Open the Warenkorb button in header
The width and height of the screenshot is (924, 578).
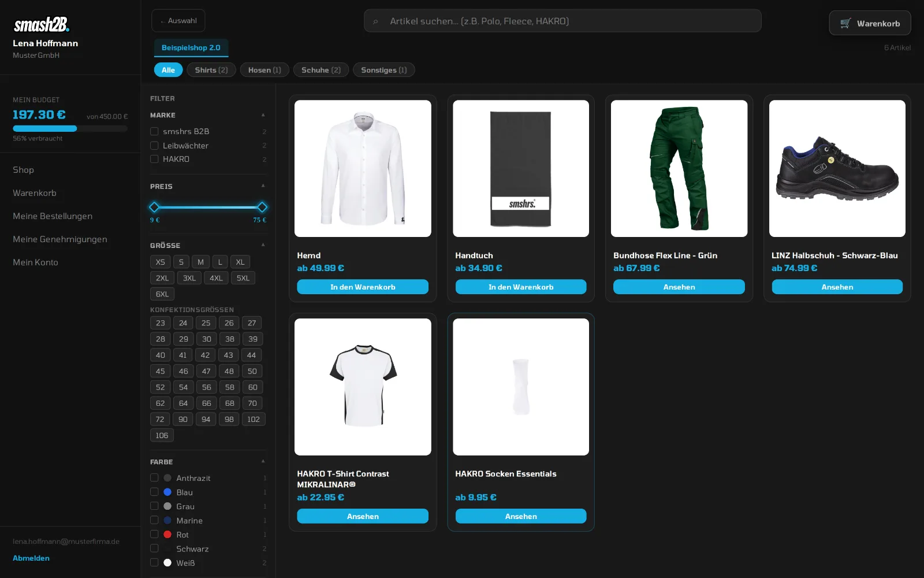[870, 23]
